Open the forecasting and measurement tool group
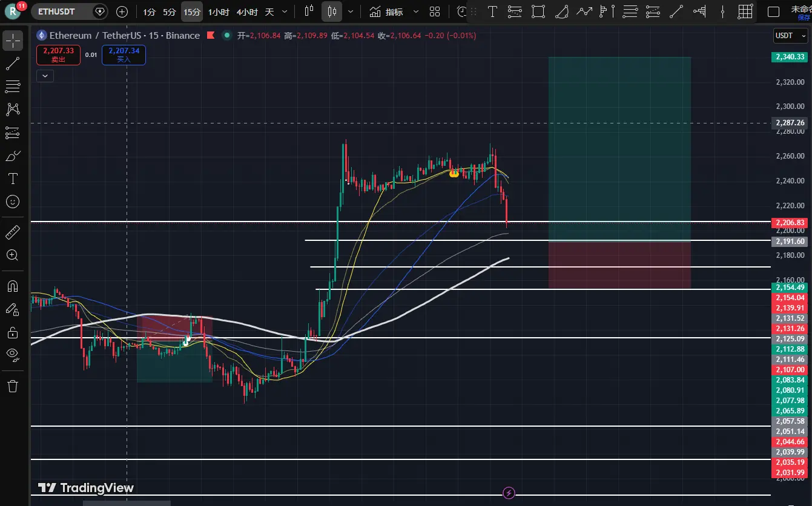 pos(13,133)
